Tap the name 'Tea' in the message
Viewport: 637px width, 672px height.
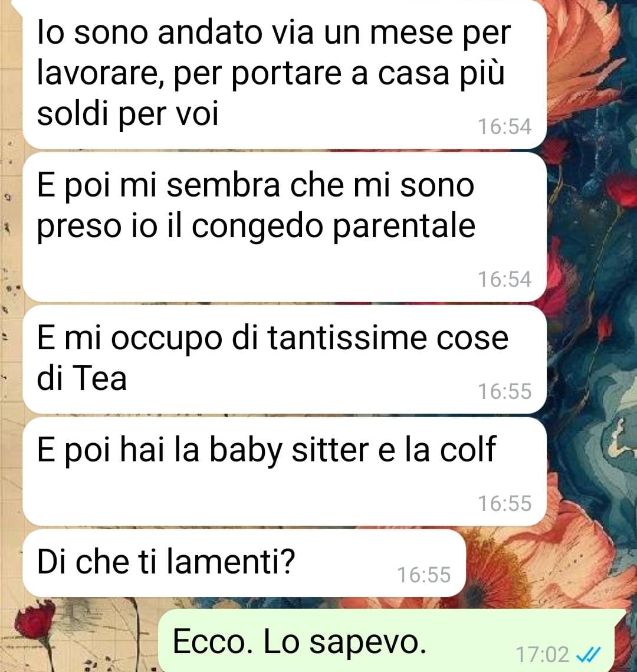(x=100, y=378)
